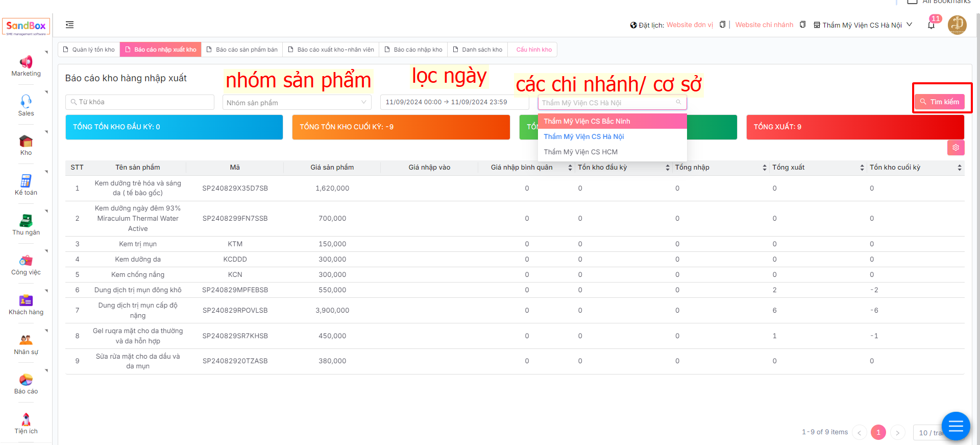
Task: Open the Sales headset icon
Action: [26, 101]
